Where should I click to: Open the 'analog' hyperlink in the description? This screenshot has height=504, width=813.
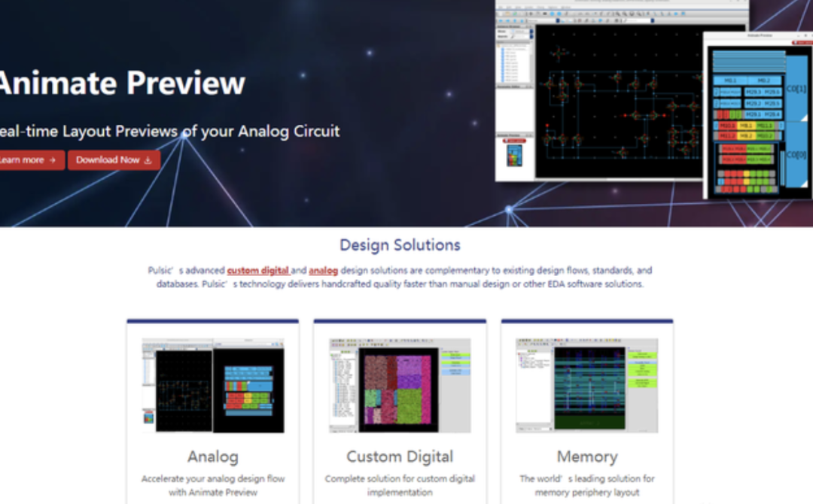[323, 270]
